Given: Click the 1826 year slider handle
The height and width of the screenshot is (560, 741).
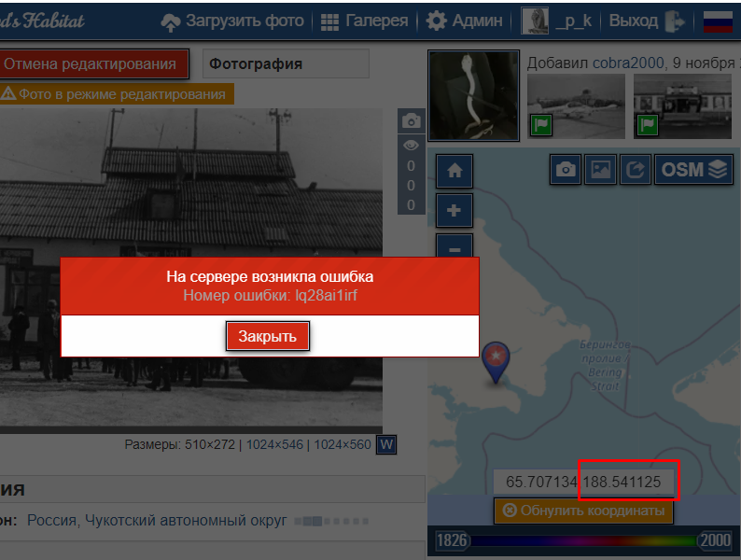Looking at the screenshot, I should point(453,540).
